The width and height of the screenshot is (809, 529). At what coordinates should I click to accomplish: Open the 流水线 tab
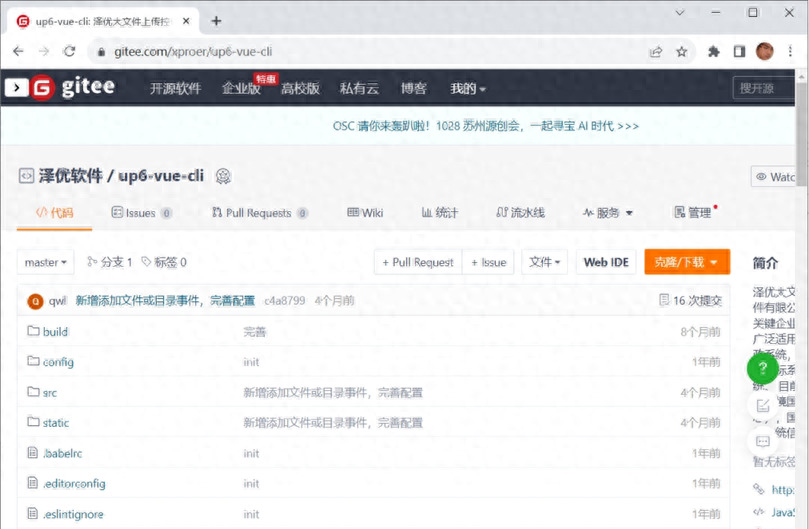point(521,213)
